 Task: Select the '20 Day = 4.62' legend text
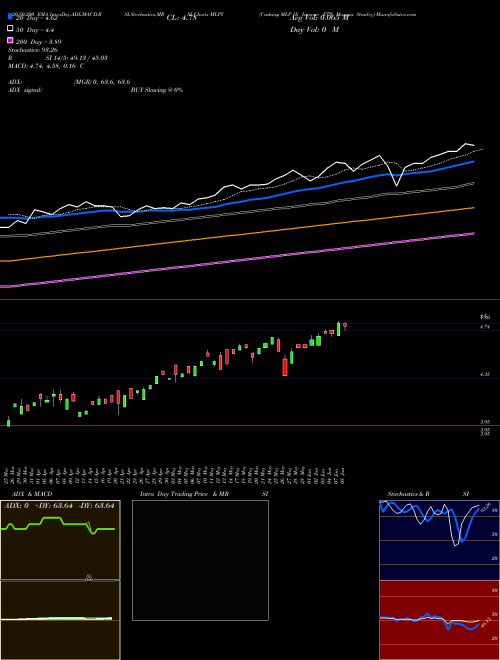tap(36, 18)
